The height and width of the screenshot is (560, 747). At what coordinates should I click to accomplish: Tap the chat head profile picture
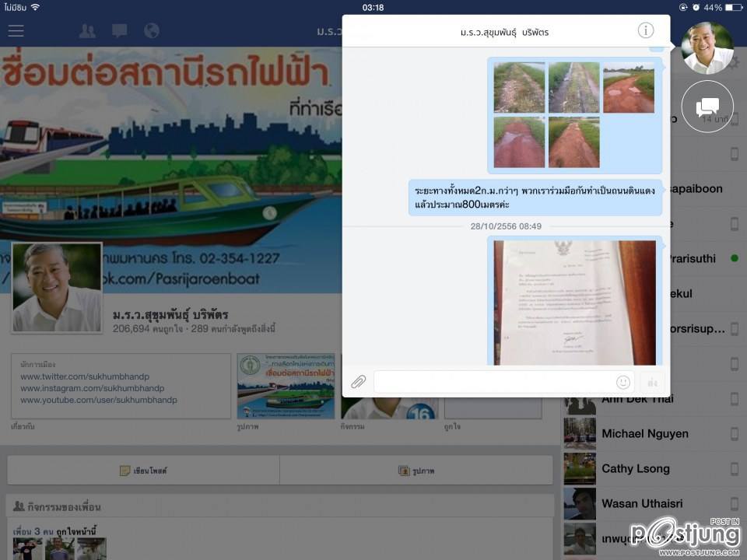(x=707, y=48)
